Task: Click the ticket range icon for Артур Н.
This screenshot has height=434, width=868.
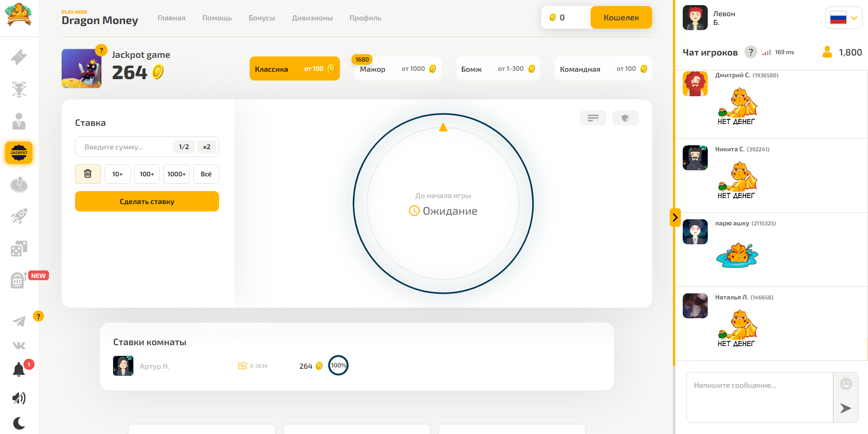Action: (242, 366)
